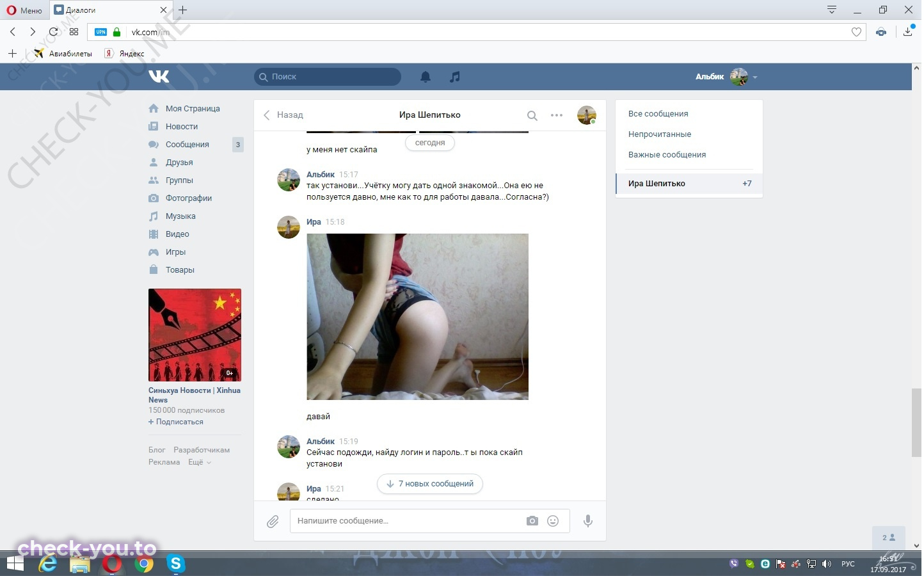Add a bookmark with plus icon
924x576 pixels.
pyautogui.click(x=12, y=53)
